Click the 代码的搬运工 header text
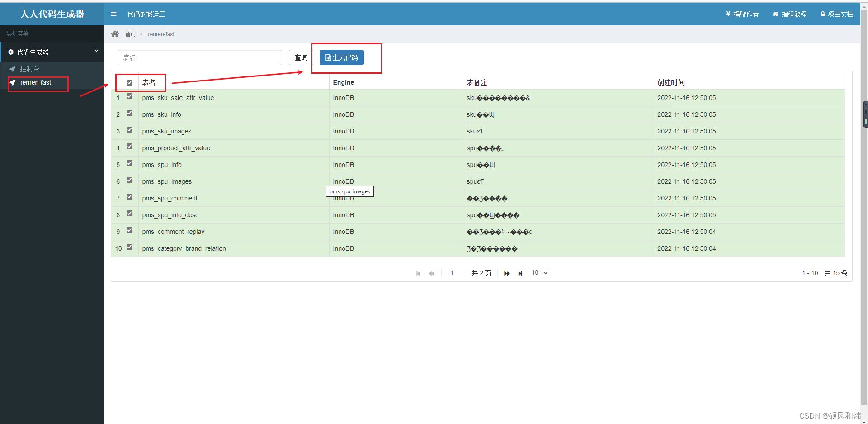Image resolution: width=868 pixels, height=424 pixels. click(x=146, y=14)
